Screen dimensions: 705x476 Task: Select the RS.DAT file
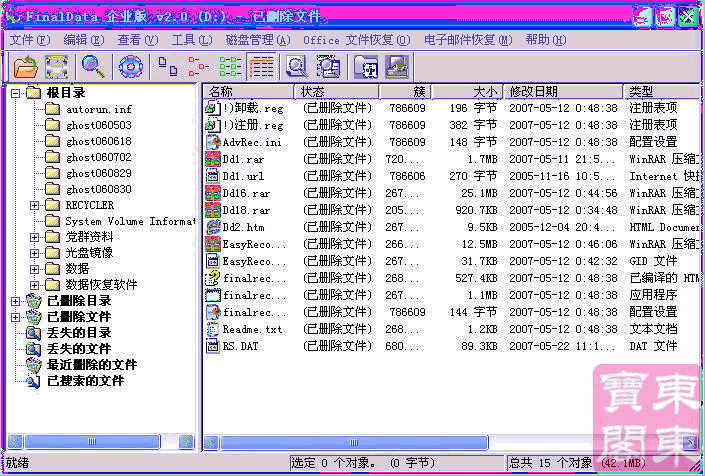click(x=241, y=347)
